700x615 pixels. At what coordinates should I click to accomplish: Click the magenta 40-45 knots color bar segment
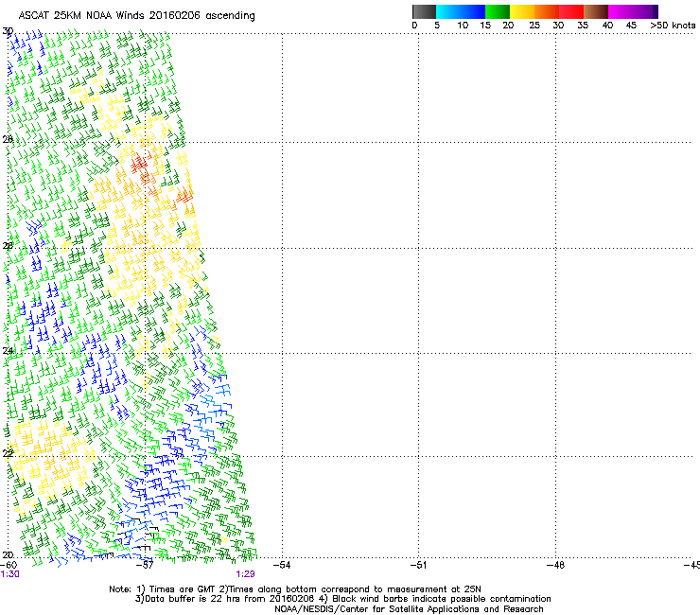pos(621,11)
